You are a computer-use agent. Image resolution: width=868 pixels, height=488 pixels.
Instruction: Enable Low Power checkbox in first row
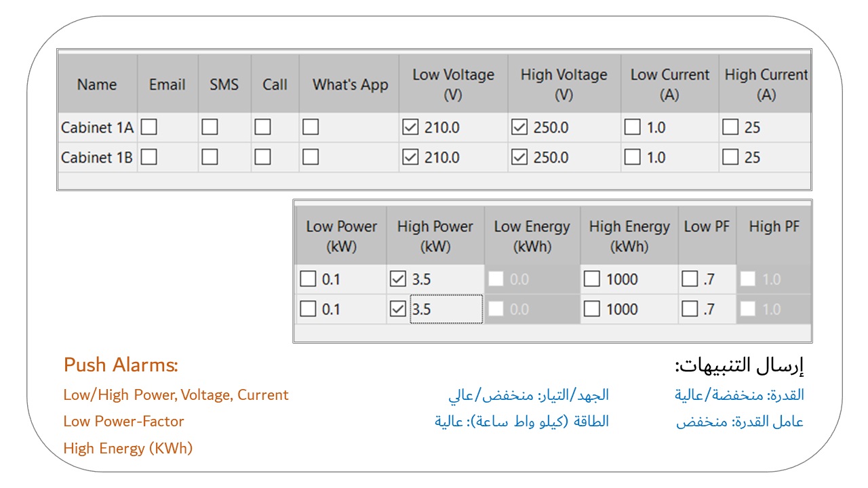point(309,279)
